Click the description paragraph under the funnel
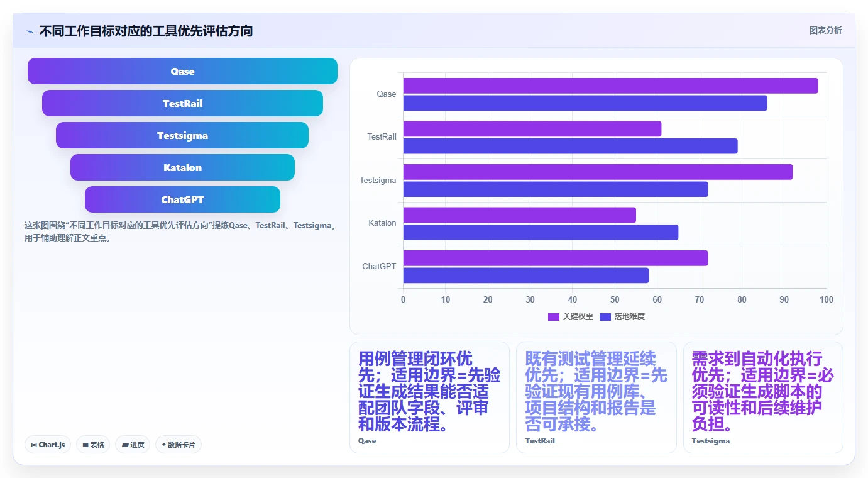The height and width of the screenshot is (478, 868). coord(181,231)
